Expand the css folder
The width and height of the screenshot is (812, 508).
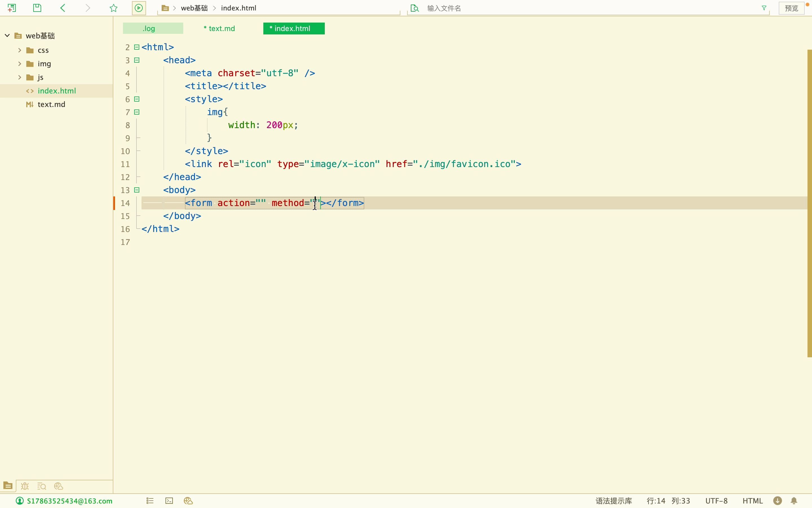[19, 50]
